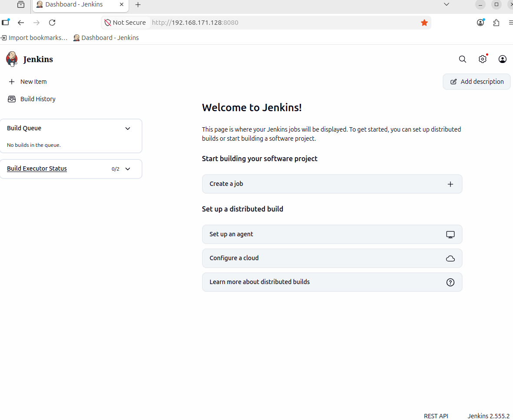Toggle the browser sidebar icon
This screenshot has height=420, width=513.
pos(6,22)
